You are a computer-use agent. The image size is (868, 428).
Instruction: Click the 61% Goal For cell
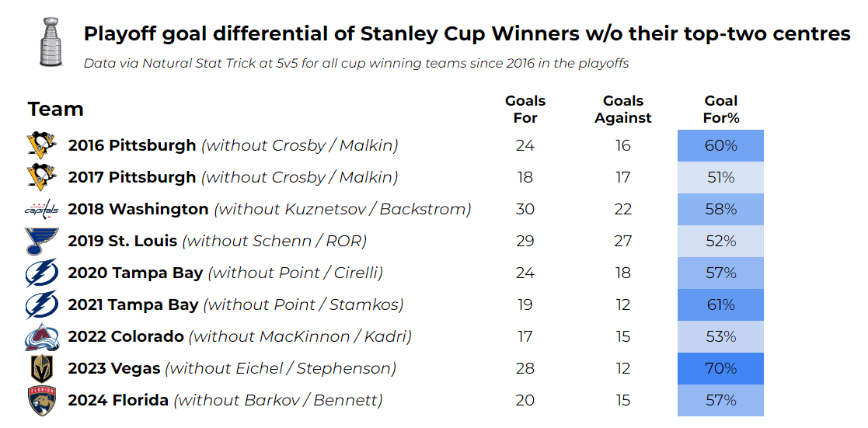click(720, 305)
